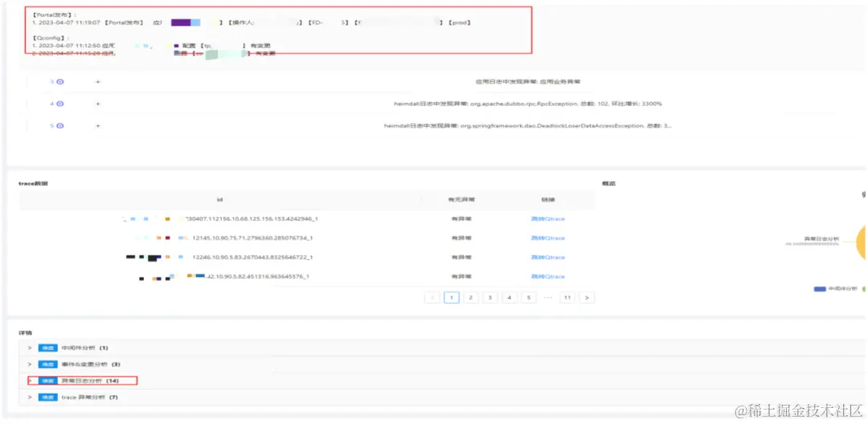This screenshot has width=868, height=424.
Task: Select page 1 in trace pagination
Action: (452, 297)
